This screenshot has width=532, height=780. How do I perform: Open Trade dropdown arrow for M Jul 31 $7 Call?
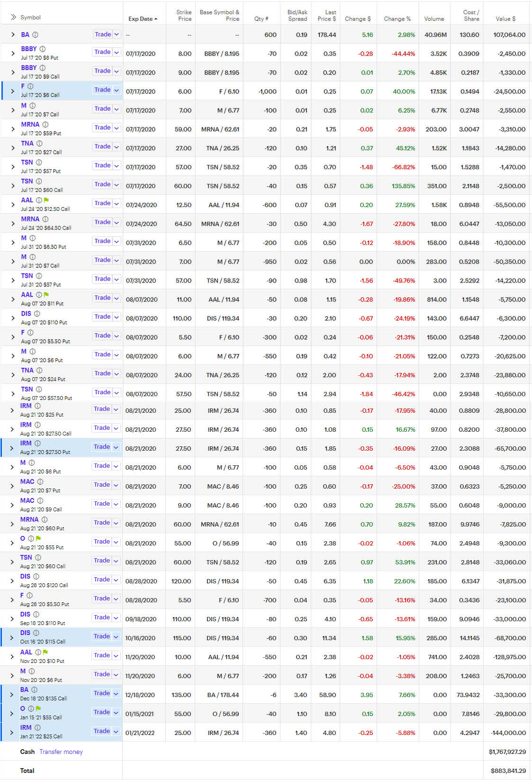click(116, 260)
